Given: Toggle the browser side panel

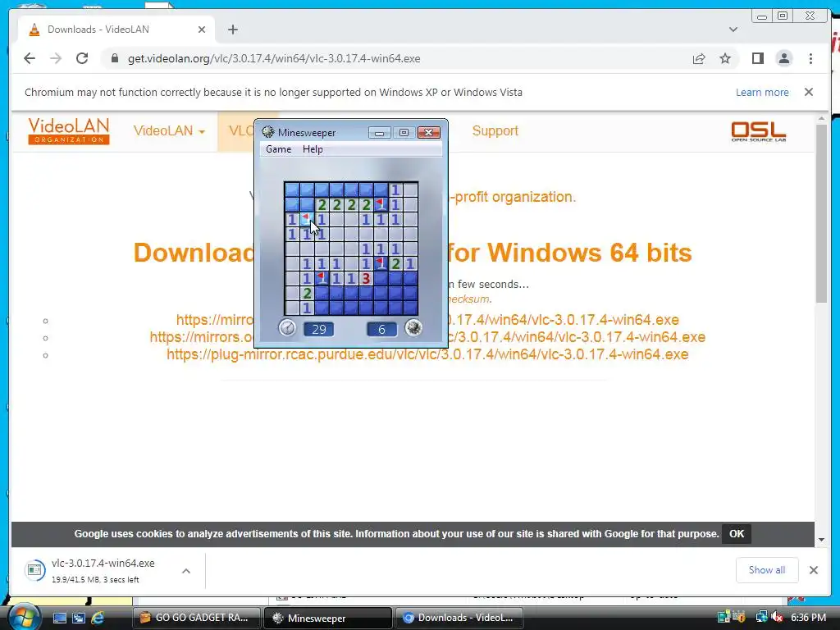Looking at the screenshot, I should 757,58.
